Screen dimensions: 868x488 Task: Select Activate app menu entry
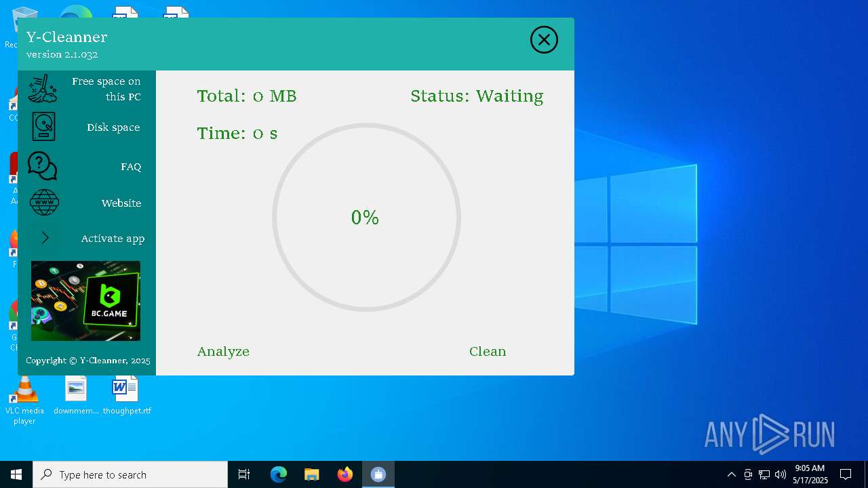coord(113,239)
